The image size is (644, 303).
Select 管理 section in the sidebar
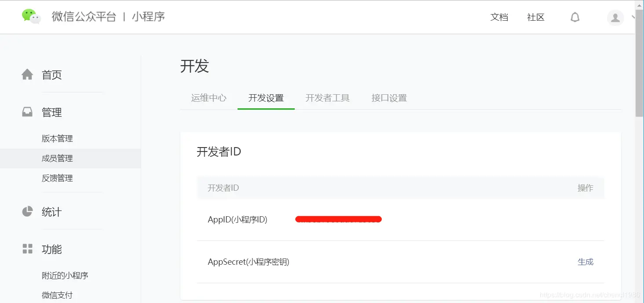[51, 113]
